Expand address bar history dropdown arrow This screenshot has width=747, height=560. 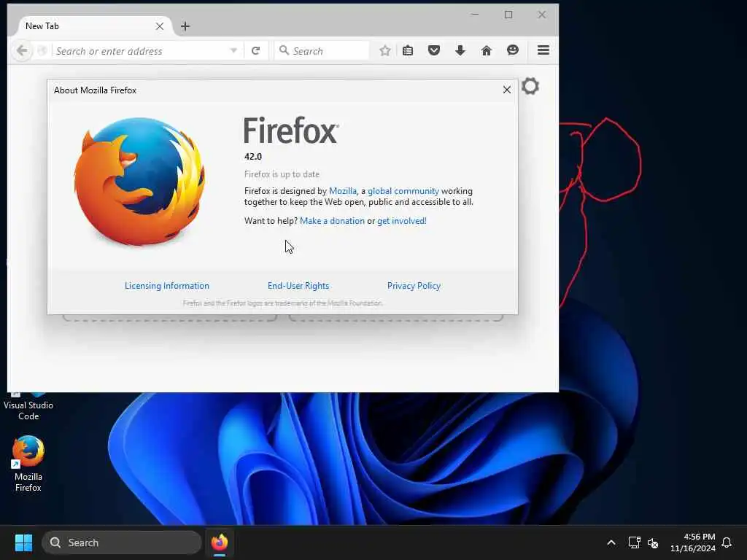[x=233, y=50]
